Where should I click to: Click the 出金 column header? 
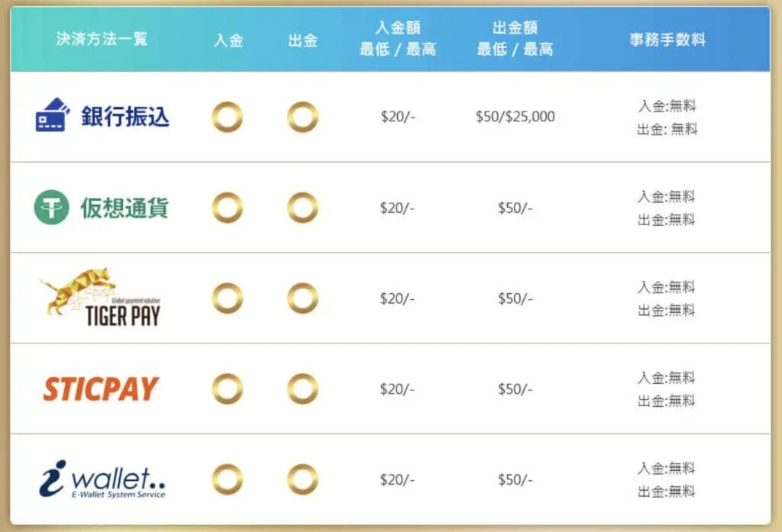tap(302, 40)
